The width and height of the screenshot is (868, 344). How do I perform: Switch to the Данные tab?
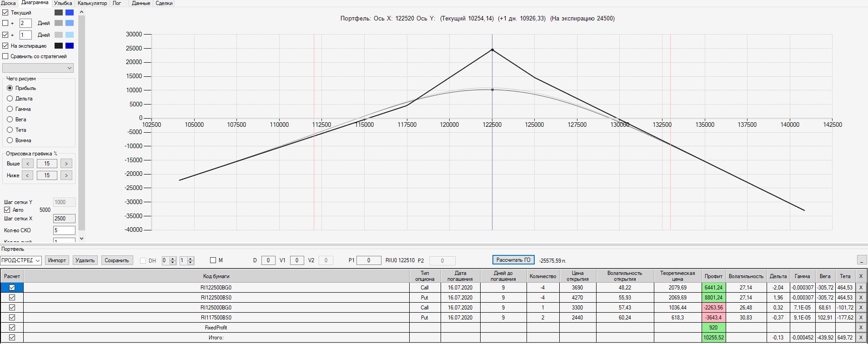coord(141,3)
